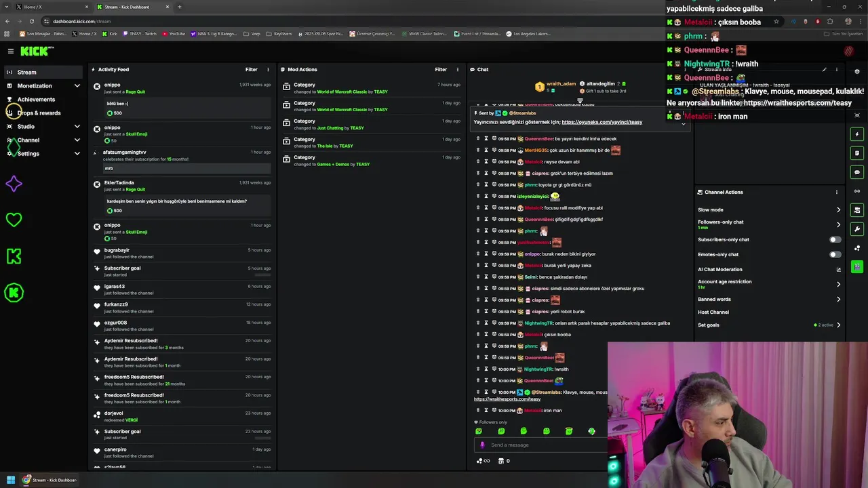Click wraith_adam in the gift leaderboard

561,83
